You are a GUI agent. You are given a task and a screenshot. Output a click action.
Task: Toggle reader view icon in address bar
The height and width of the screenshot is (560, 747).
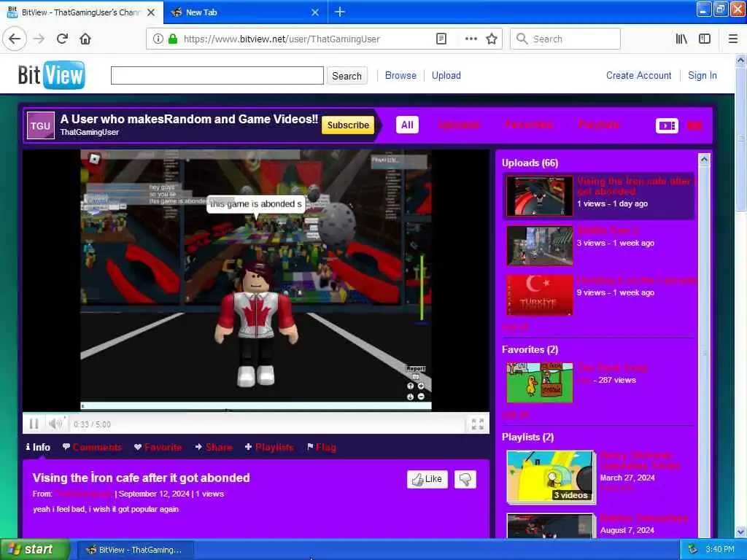(x=441, y=39)
